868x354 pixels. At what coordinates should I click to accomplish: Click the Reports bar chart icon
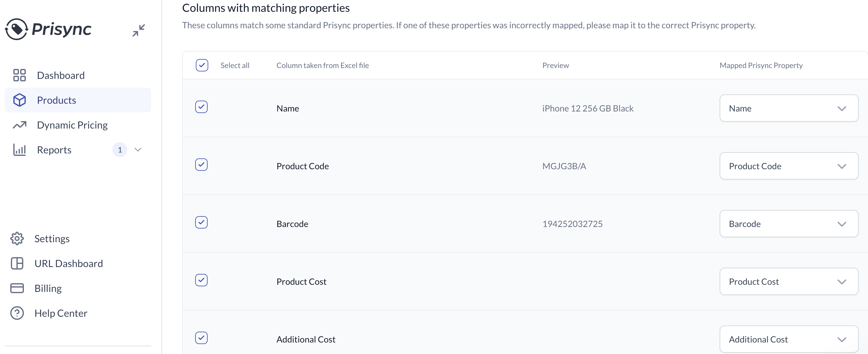(20, 150)
